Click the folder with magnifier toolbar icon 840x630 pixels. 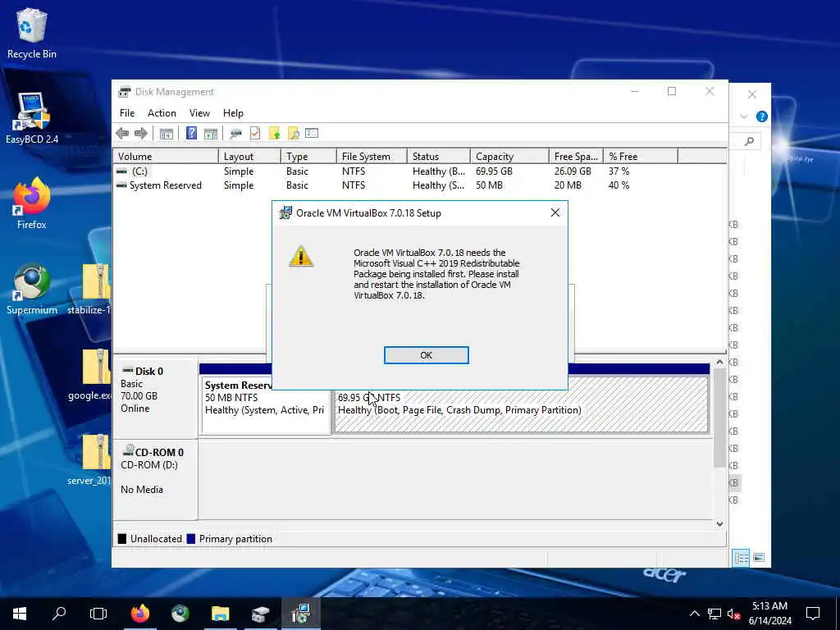tap(293, 134)
